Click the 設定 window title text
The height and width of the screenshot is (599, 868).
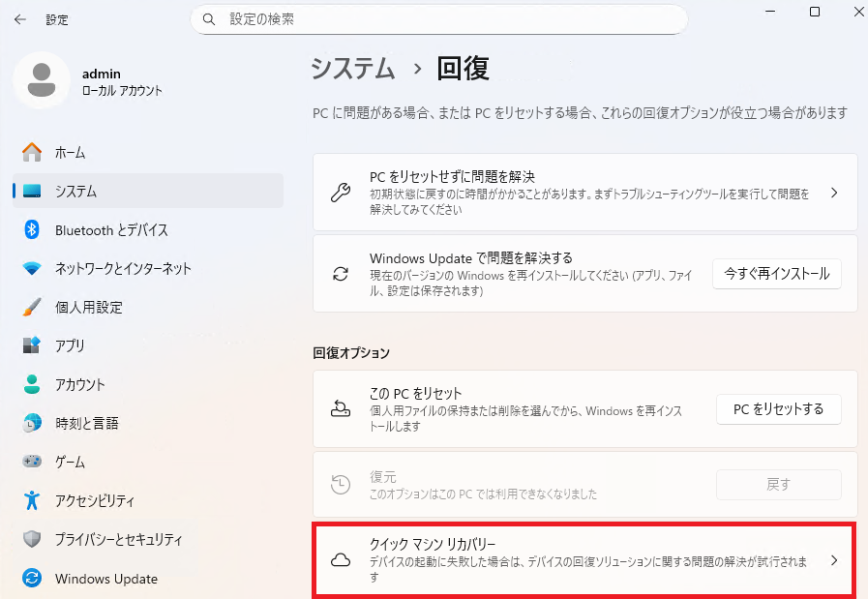point(57,20)
